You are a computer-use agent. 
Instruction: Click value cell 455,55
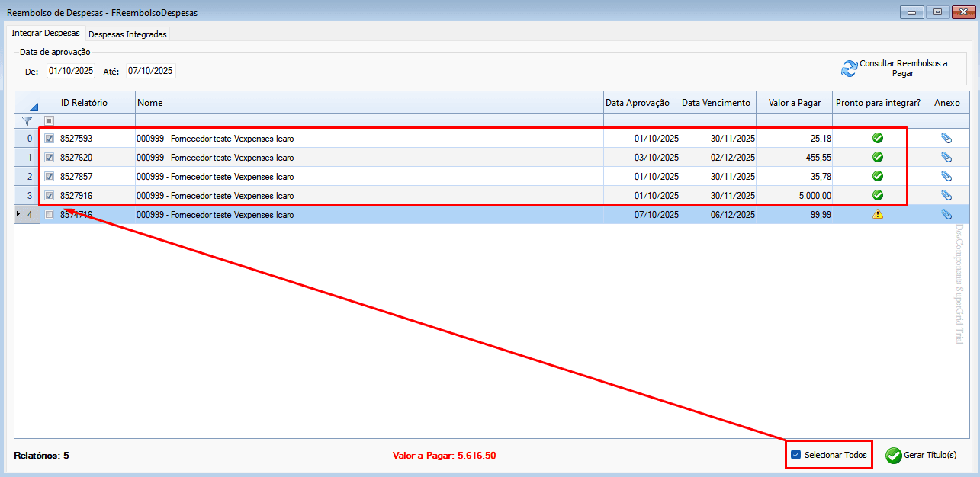pyautogui.click(x=794, y=158)
